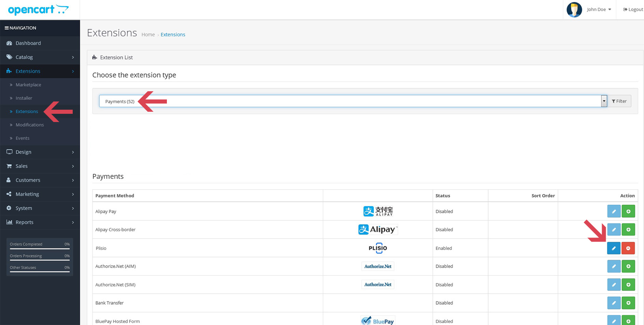Install the Alipay Pay extension
Screen dimensions: 644x325
click(628, 211)
